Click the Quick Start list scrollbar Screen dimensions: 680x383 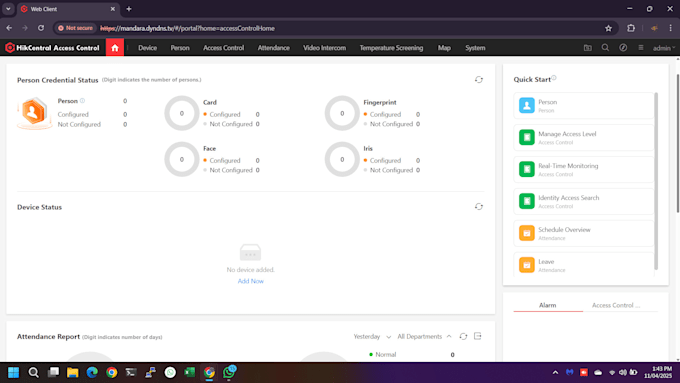(656, 181)
